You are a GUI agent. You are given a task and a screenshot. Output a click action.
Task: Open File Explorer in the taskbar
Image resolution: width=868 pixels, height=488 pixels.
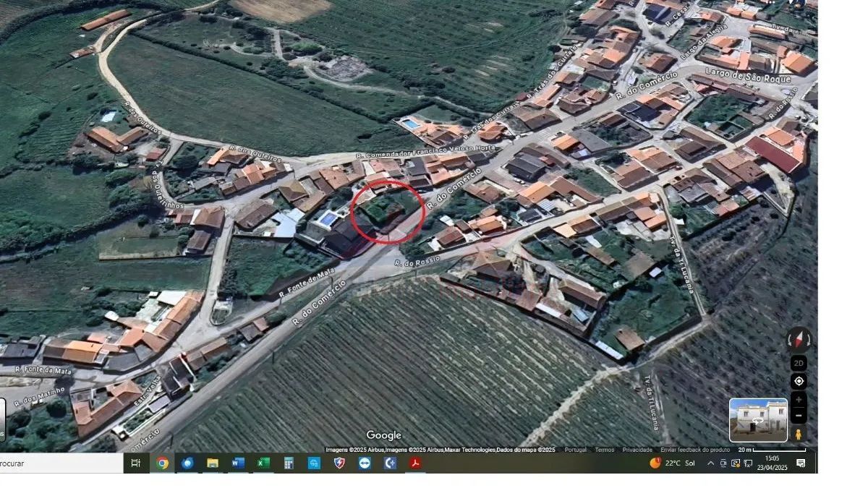point(213,463)
